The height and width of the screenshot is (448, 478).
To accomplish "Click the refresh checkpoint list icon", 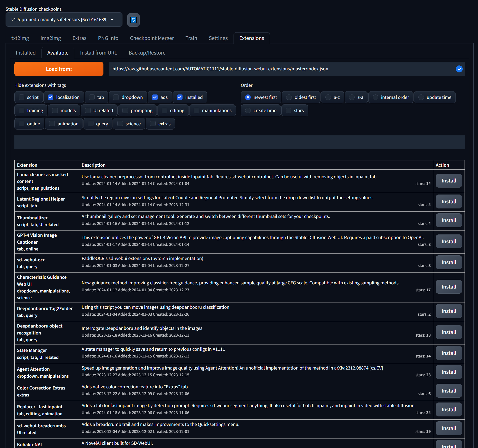I will pyautogui.click(x=133, y=20).
